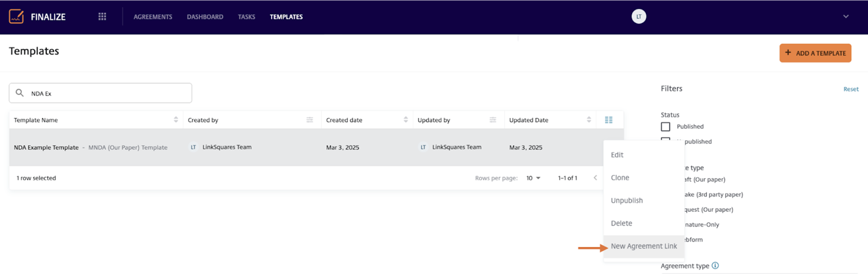
Task: Choose Unpublish from the context menu
Action: point(626,200)
